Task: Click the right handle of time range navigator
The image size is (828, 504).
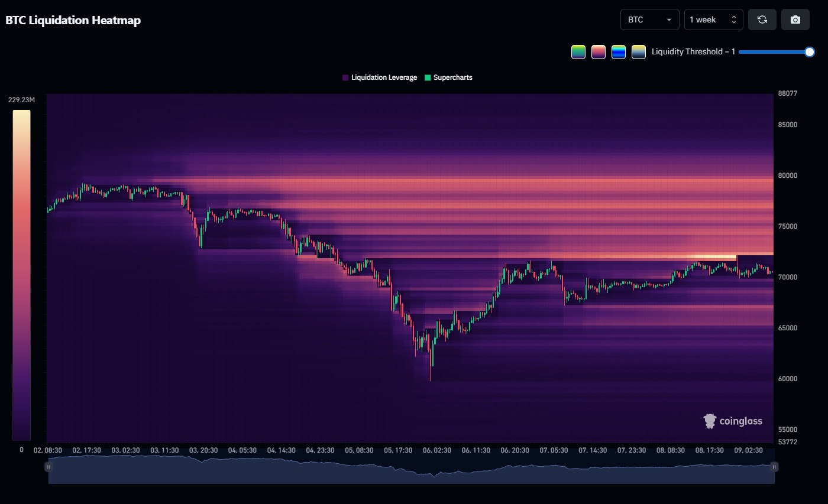Action: [774, 467]
